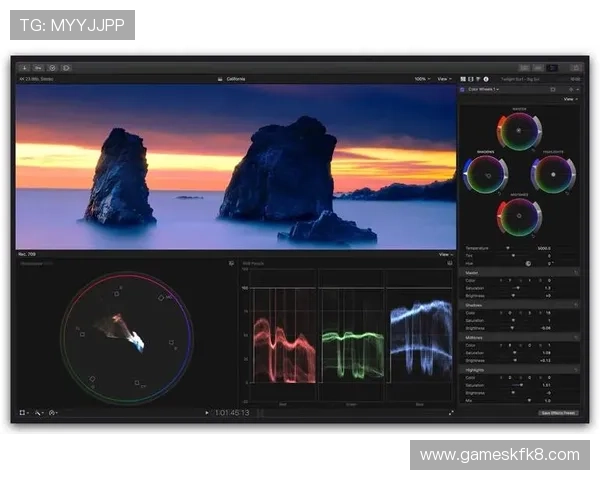Click the Master color wheel
The height and width of the screenshot is (480, 600).
click(x=518, y=131)
